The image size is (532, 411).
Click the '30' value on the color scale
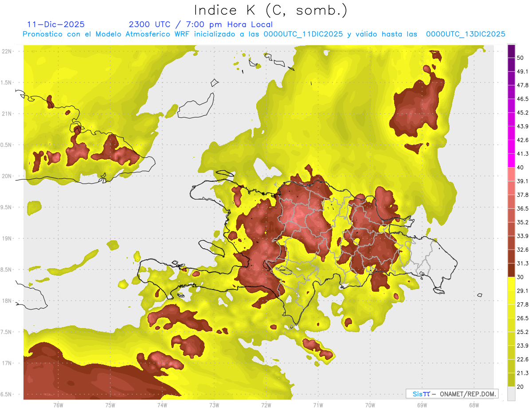[520, 277]
